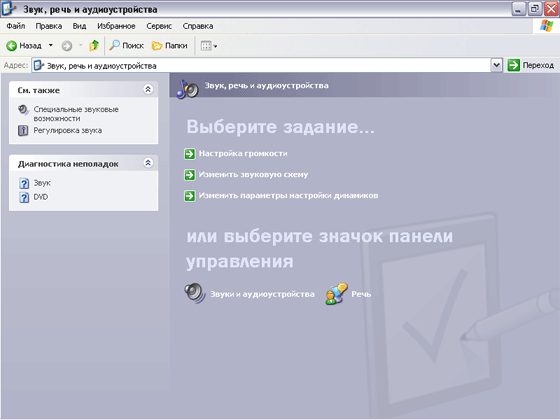Click the greyed Forward arrow icon
The image size is (560, 420).
click(67, 46)
